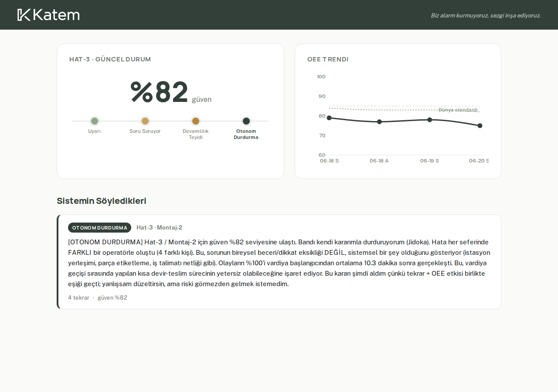
Task: Click the OEE TRENDİ card title
Action: pos(328,59)
